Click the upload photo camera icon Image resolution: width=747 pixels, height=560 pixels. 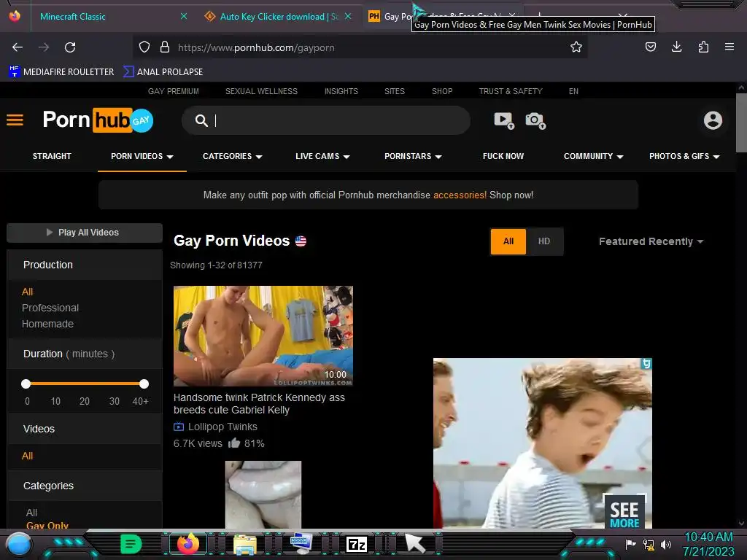(x=535, y=120)
